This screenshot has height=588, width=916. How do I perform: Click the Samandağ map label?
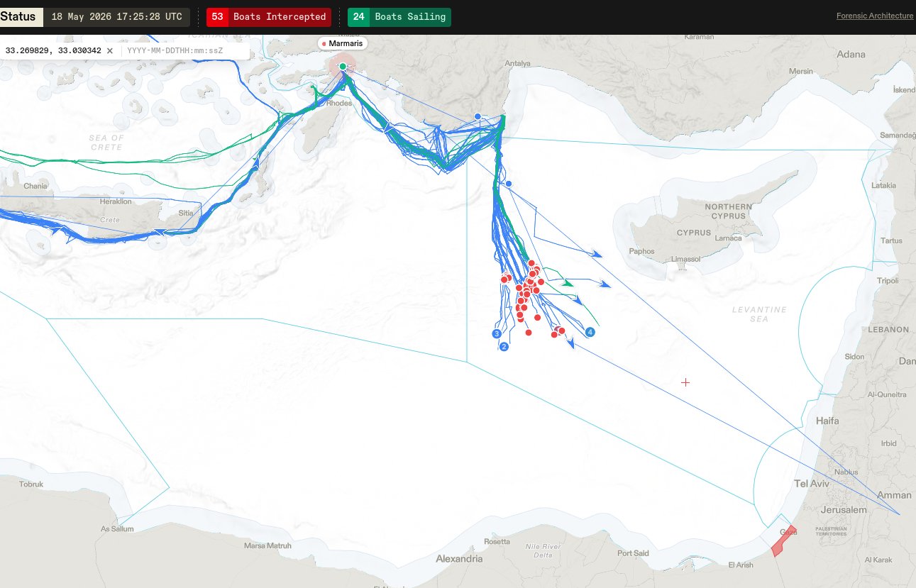pyautogui.click(x=898, y=135)
